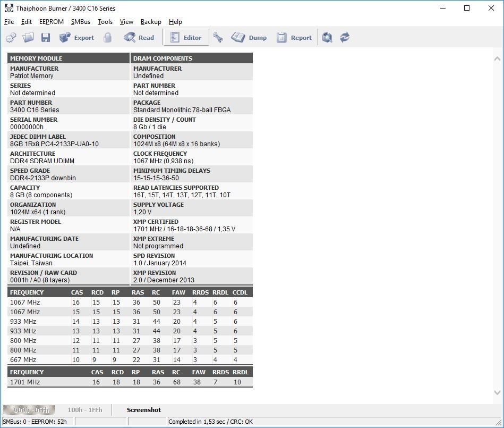Image resolution: width=504 pixels, height=428 pixels.
Task: Click the magnifier search icon in the toolbar
Action: tap(327, 38)
